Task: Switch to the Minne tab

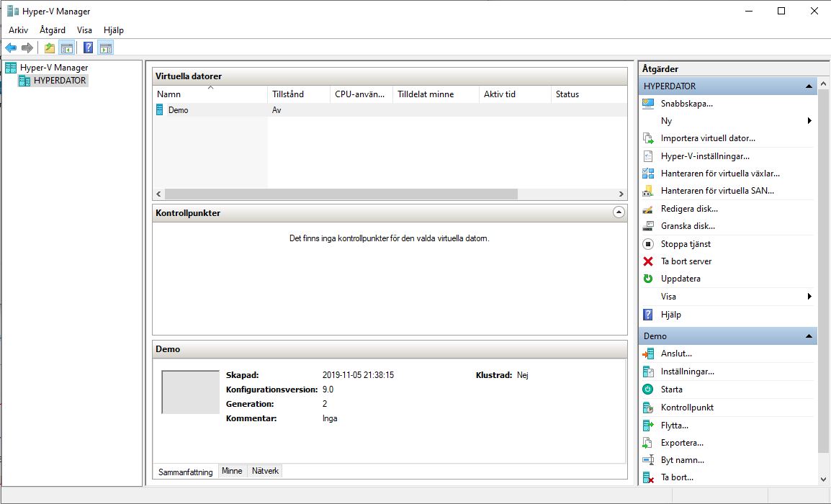Action: coord(232,471)
